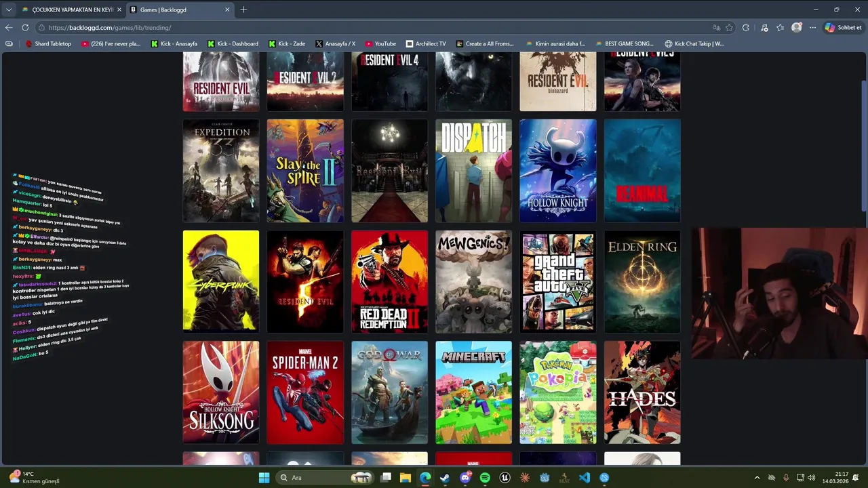Viewport: 868px width, 488px height.
Task: Open the Kick - Zade bookmark
Action: [287, 43]
